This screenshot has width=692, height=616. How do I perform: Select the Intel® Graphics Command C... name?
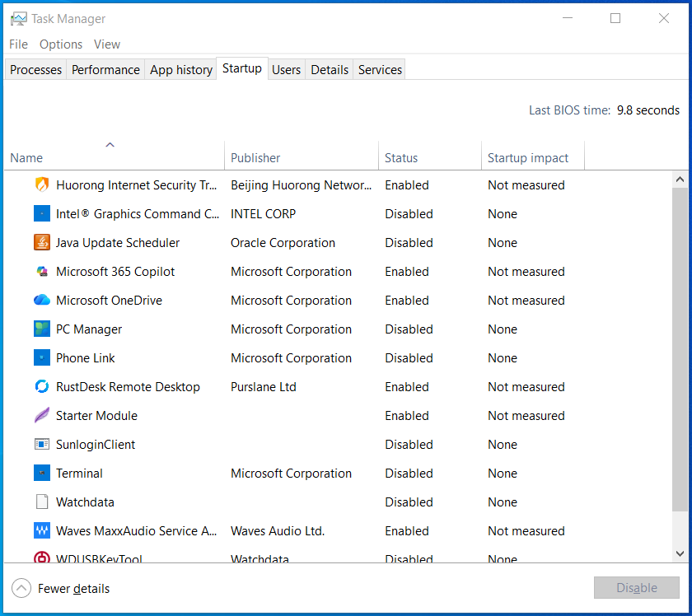(x=138, y=213)
